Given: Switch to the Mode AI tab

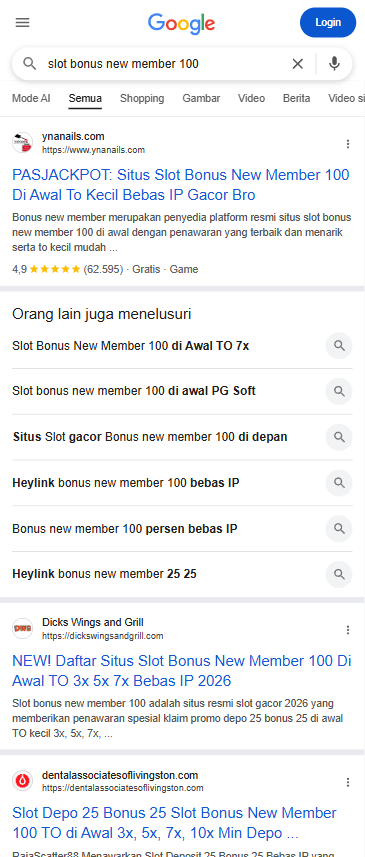Looking at the screenshot, I should click(x=31, y=98).
